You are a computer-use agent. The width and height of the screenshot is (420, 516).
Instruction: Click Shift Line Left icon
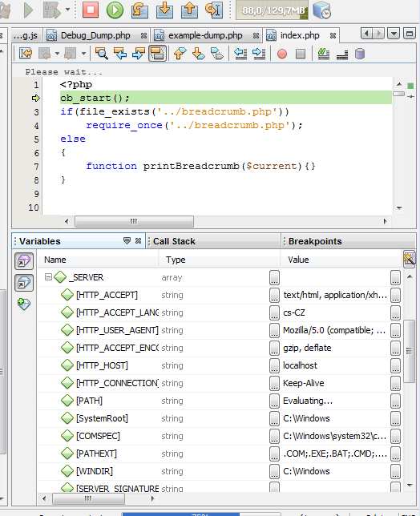point(240,54)
